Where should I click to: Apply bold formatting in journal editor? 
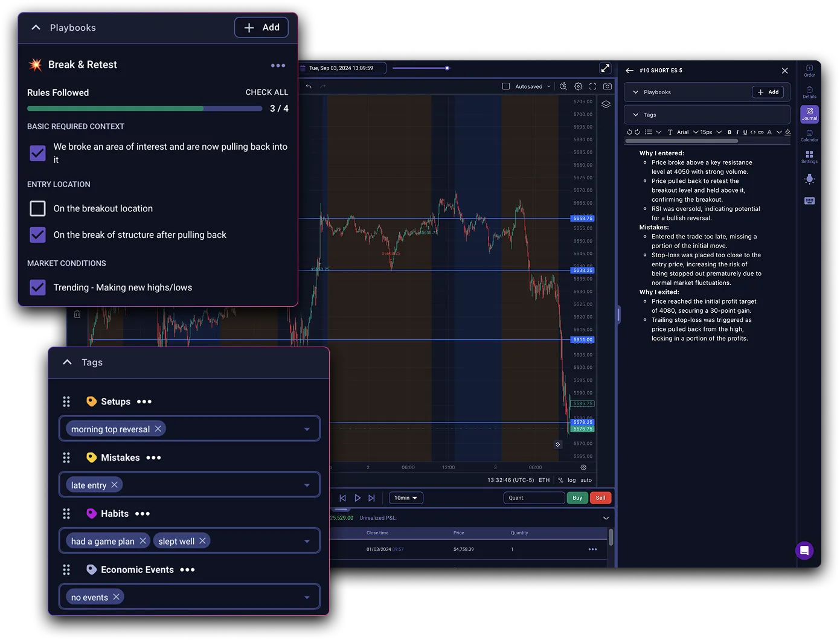tap(729, 132)
